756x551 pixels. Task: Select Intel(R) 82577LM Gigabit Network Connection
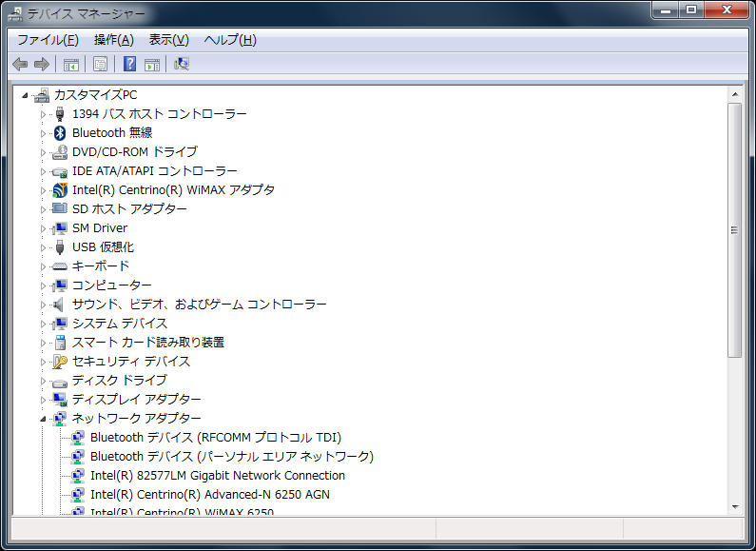coord(218,476)
